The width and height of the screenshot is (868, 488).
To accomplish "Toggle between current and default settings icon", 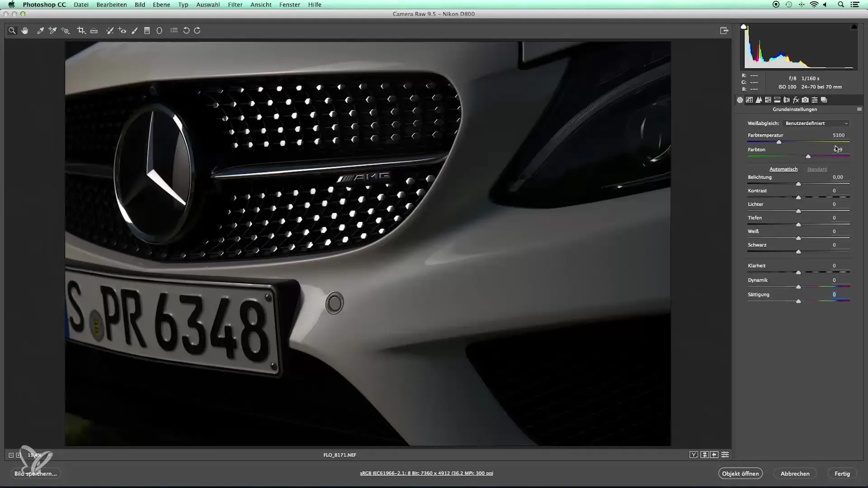I will click(x=725, y=455).
